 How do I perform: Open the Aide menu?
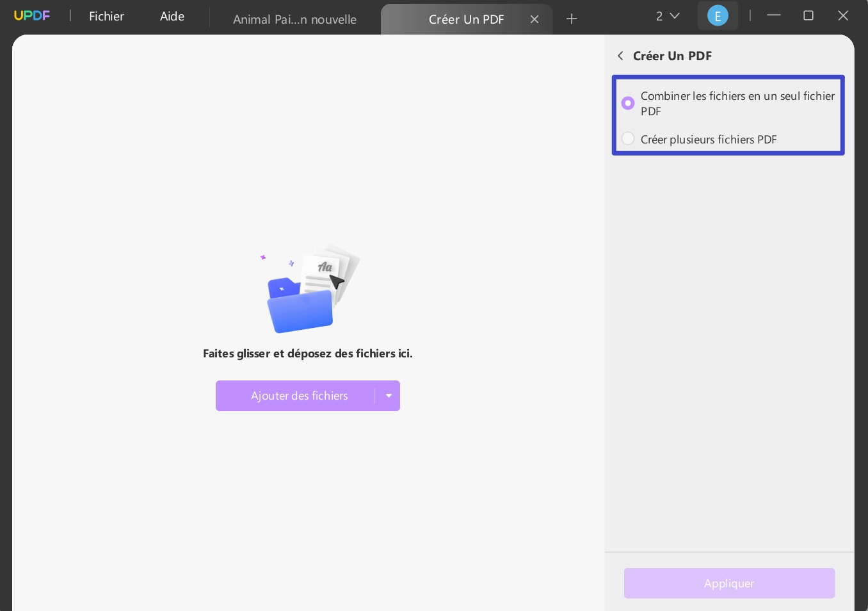point(172,16)
